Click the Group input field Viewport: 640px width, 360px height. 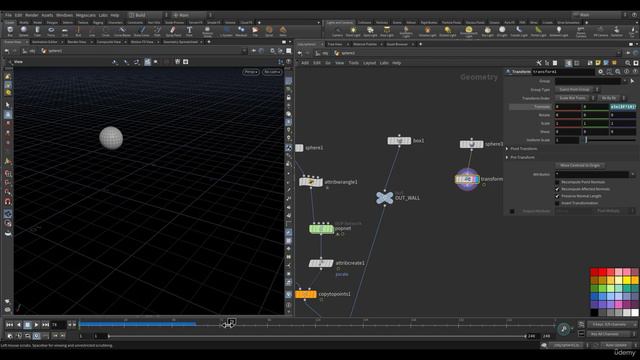click(588, 81)
